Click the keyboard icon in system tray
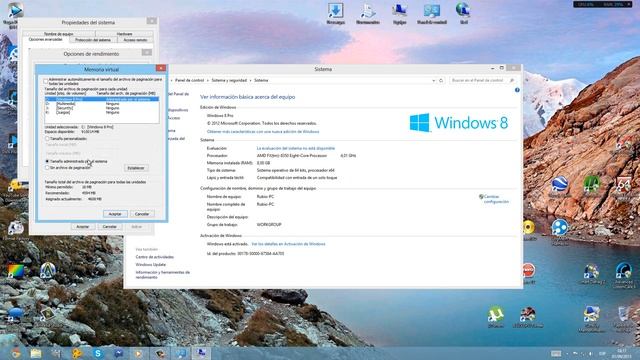Screen dimensions: 640x360 (x=556, y=353)
